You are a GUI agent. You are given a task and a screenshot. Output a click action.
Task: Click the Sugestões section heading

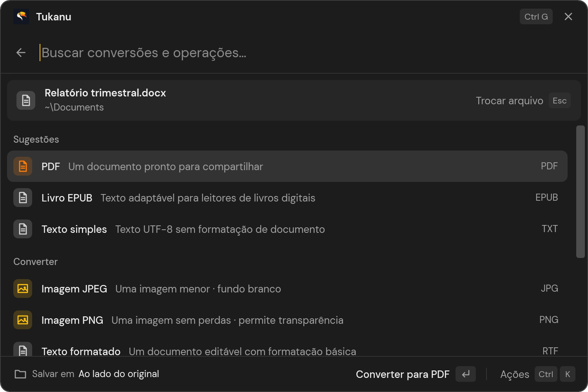[x=36, y=140]
